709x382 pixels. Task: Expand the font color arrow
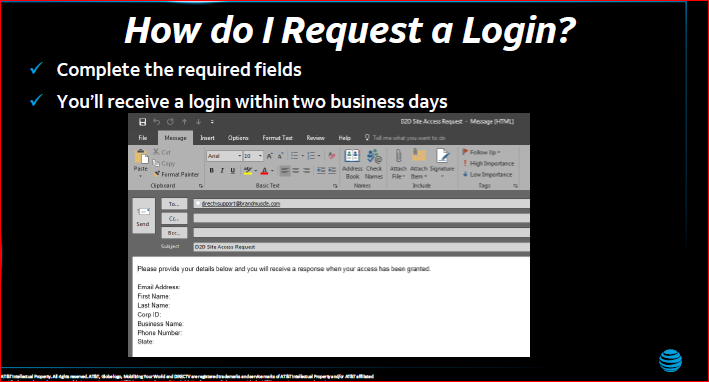tap(273, 170)
